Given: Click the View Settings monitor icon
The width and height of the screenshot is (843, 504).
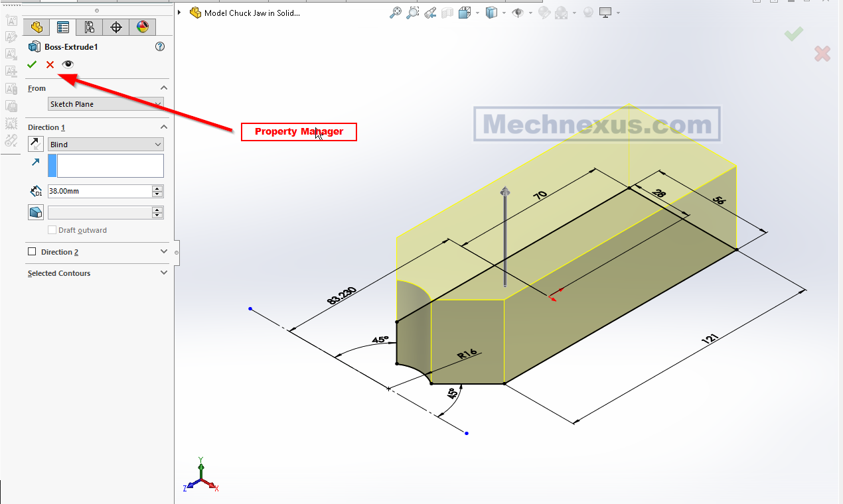Looking at the screenshot, I should point(605,13).
